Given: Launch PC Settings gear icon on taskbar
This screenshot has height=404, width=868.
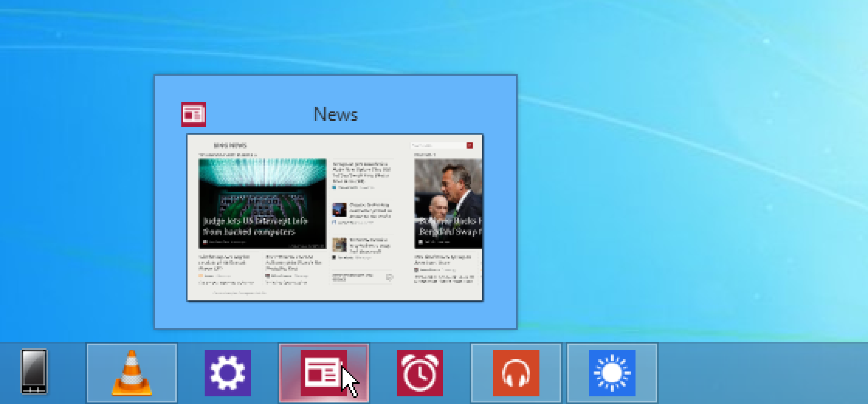Looking at the screenshot, I should click(x=228, y=373).
